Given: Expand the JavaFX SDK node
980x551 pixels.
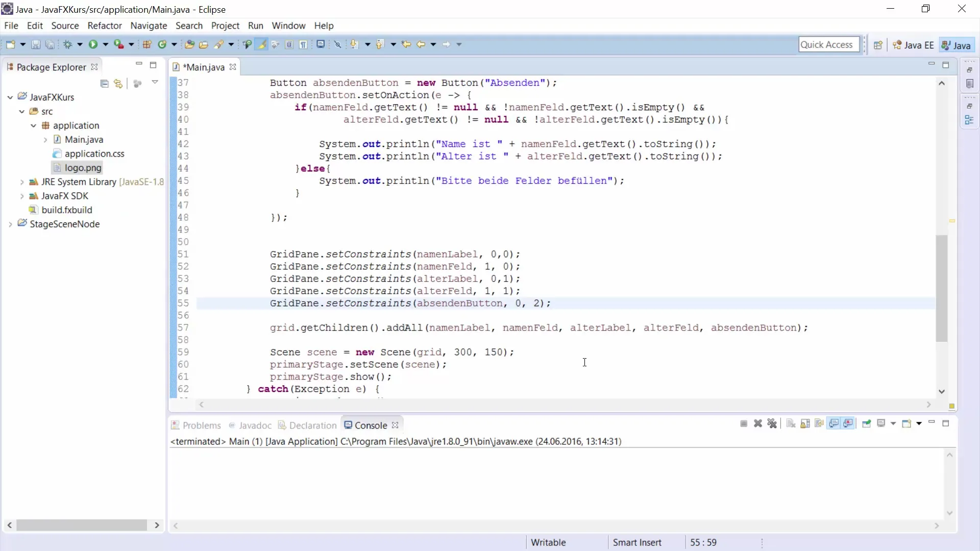Looking at the screenshot, I should [x=22, y=196].
